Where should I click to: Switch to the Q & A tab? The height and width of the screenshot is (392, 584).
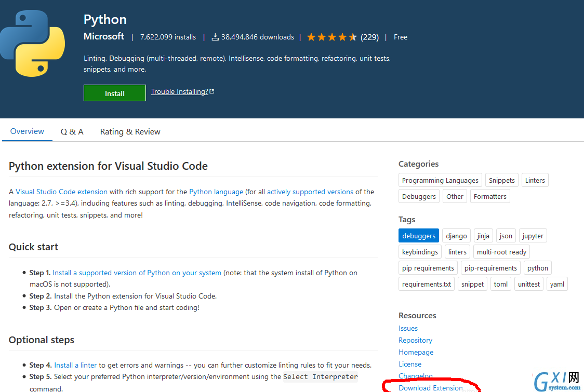[72, 132]
